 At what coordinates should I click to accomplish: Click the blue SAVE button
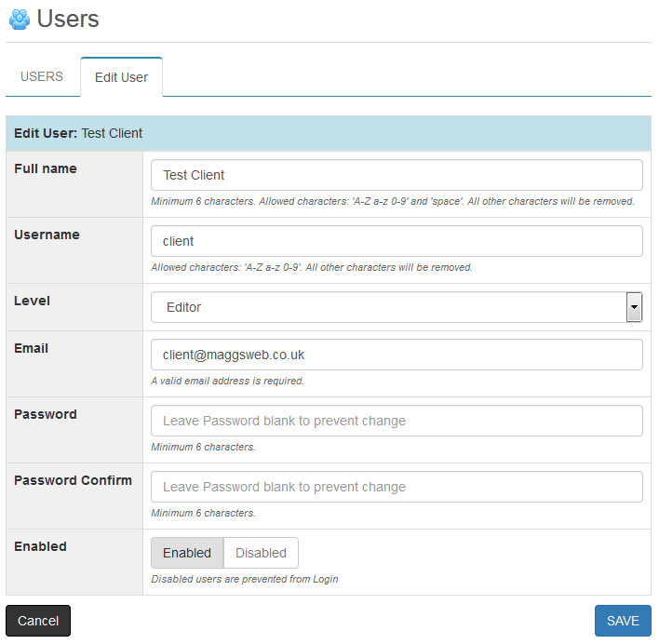[623, 621]
